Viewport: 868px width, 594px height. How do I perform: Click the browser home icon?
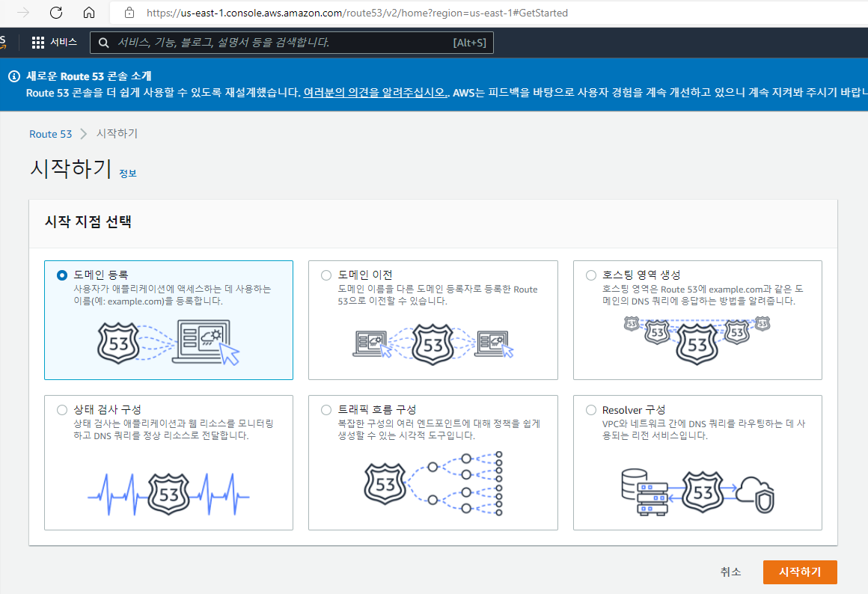coord(89,13)
